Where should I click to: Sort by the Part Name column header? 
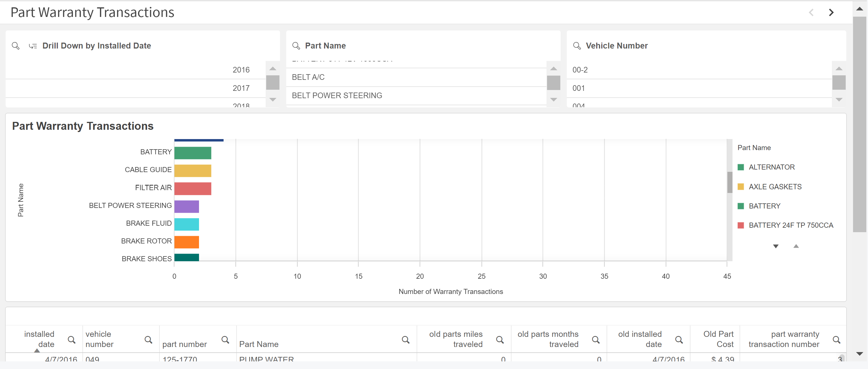[259, 344]
